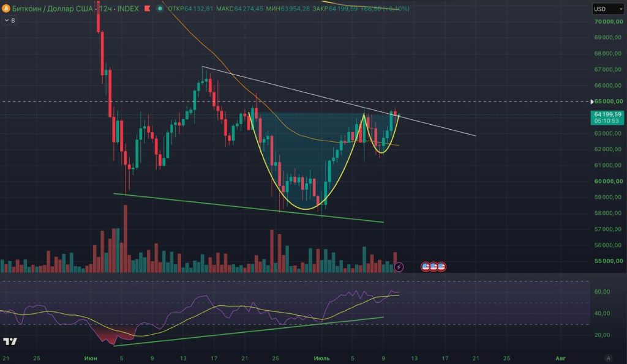Click the 58 000,00 price axis label
The height and width of the screenshot is (364, 627).
[x=608, y=213]
